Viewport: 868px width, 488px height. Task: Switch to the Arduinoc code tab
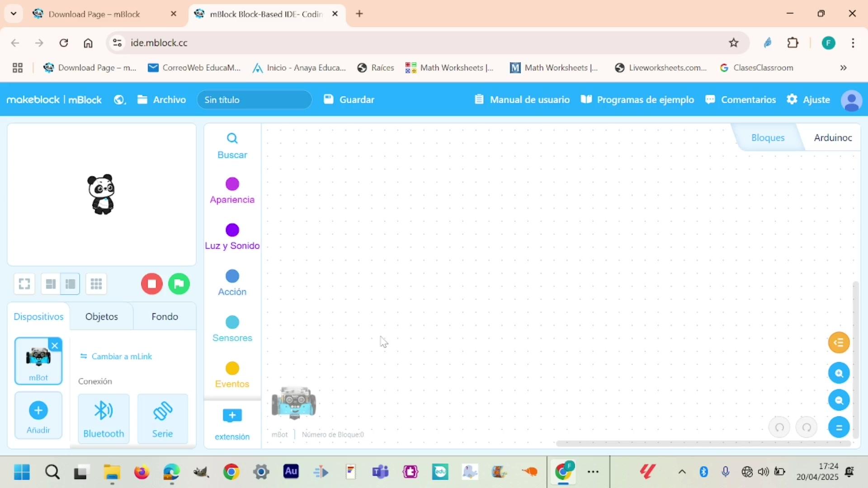[x=833, y=138]
